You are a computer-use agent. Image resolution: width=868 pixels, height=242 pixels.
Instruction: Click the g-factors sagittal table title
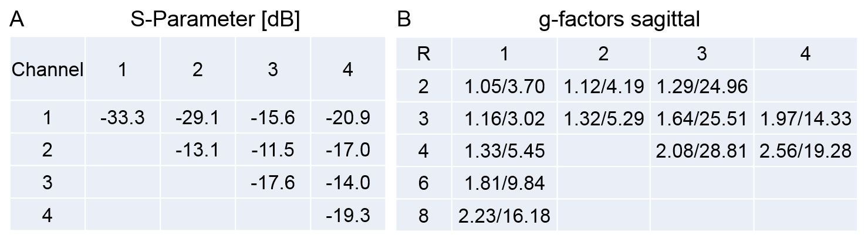pyautogui.click(x=620, y=20)
